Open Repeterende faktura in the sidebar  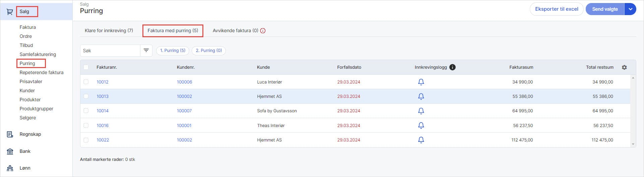coord(41,72)
